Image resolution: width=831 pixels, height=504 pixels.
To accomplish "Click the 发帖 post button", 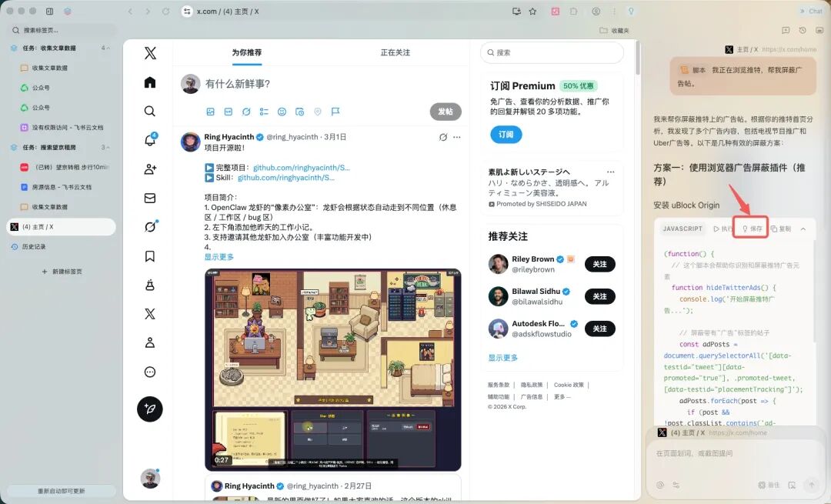I will 445,112.
